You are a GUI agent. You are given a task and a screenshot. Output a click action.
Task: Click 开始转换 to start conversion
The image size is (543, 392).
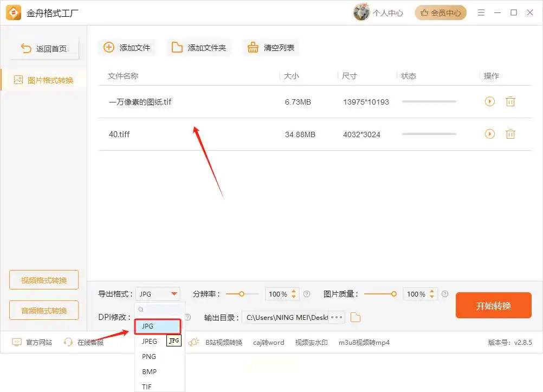pos(494,305)
